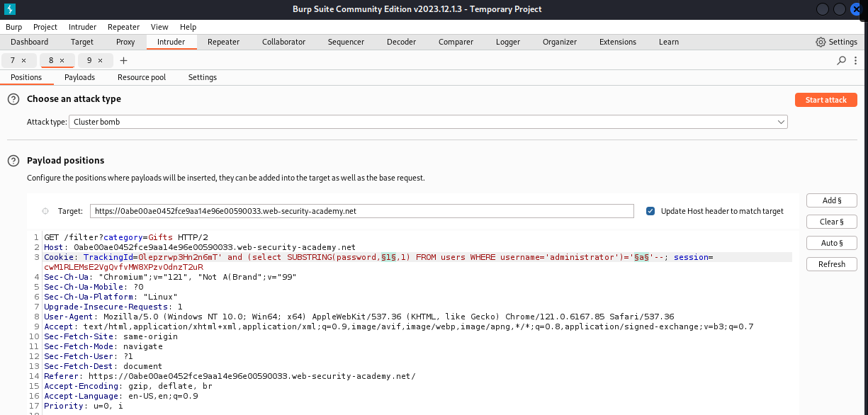This screenshot has width=868, height=415.
Task: Click the Sec-Ch-Ua-Platform "Linux" line
Action: pyautogui.click(x=111, y=297)
